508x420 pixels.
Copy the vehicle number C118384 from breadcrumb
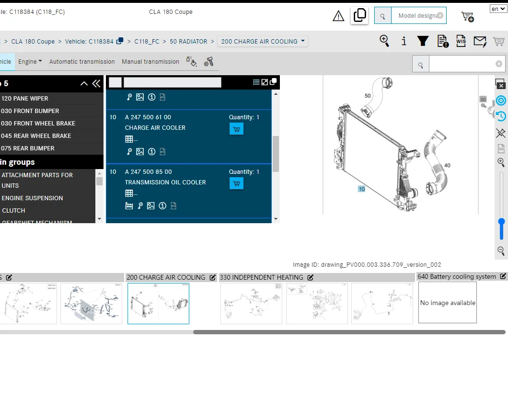[x=120, y=41]
